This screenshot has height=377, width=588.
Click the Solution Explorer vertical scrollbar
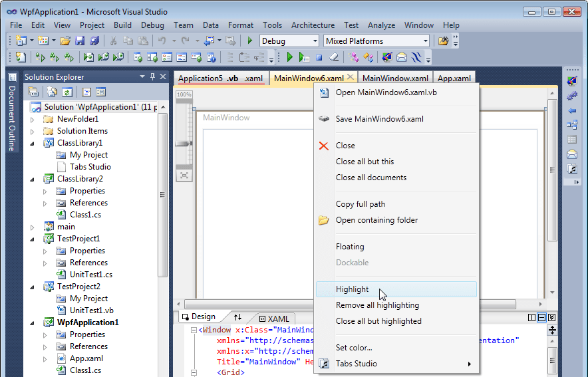[162, 195]
